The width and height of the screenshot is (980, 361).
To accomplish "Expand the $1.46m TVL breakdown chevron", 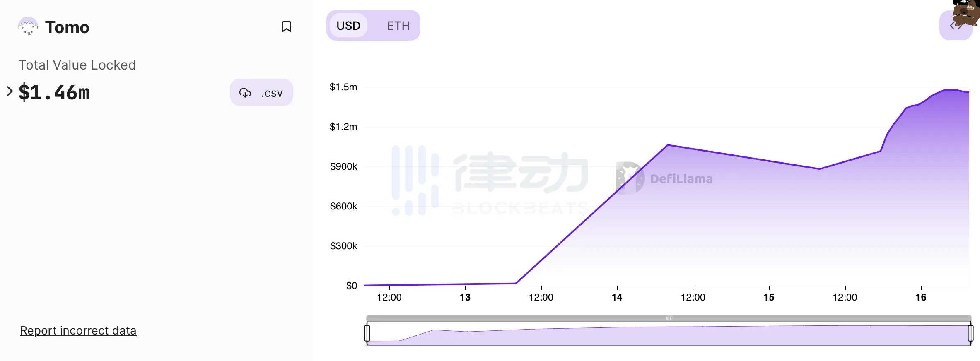I will tap(10, 91).
